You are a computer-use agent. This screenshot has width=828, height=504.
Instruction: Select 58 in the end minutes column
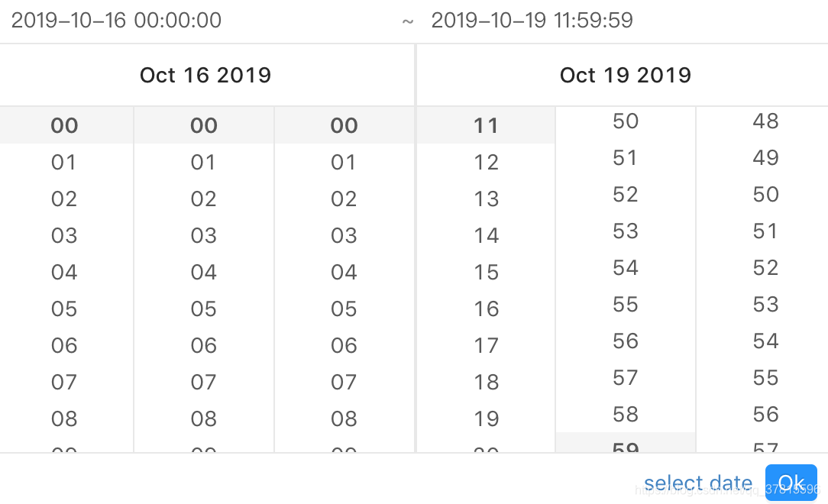click(x=625, y=414)
